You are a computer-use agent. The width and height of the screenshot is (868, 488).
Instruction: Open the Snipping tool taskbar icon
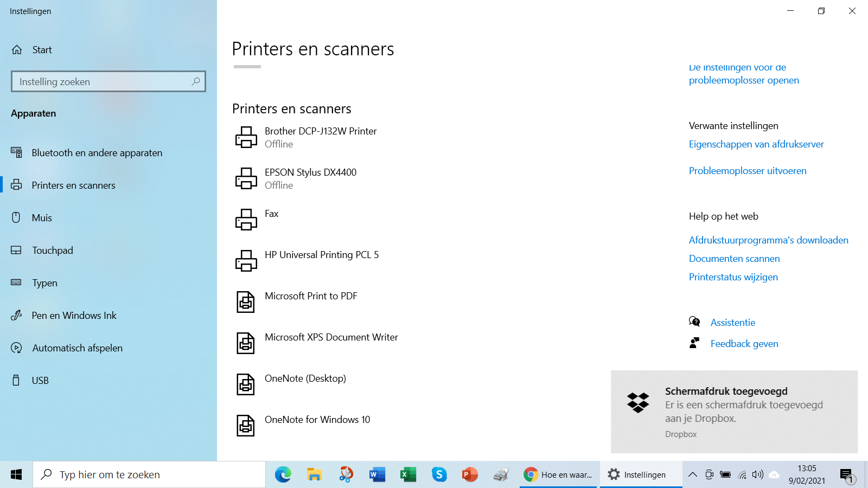[346, 474]
